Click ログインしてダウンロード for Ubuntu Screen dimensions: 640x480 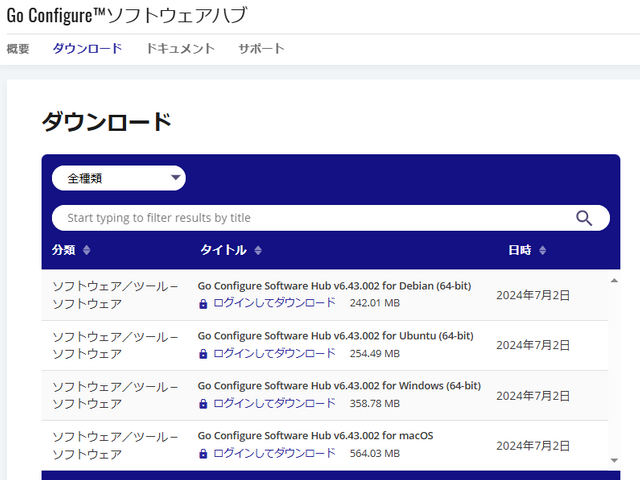click(x=274, y=353)
